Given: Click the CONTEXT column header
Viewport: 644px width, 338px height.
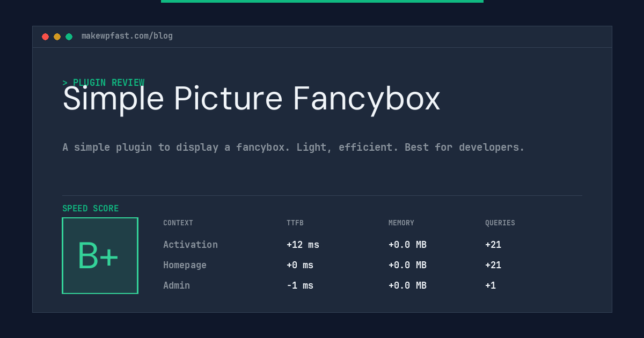Looking at the screenshot, I should click(x=178, y=223).
